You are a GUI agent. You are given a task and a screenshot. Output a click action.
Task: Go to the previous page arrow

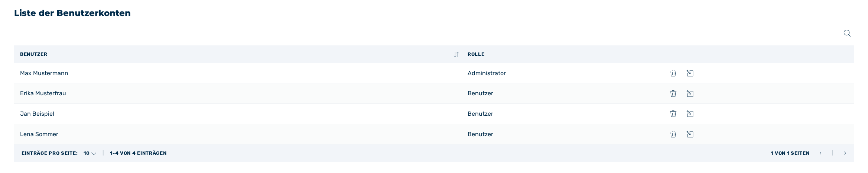[x=822, y=153]
